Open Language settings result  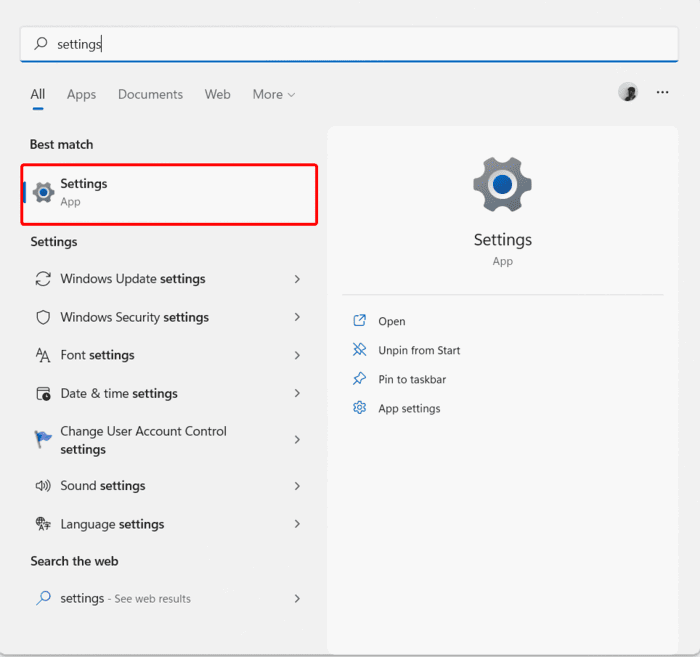pyautogui.click(x=168, y=524)
